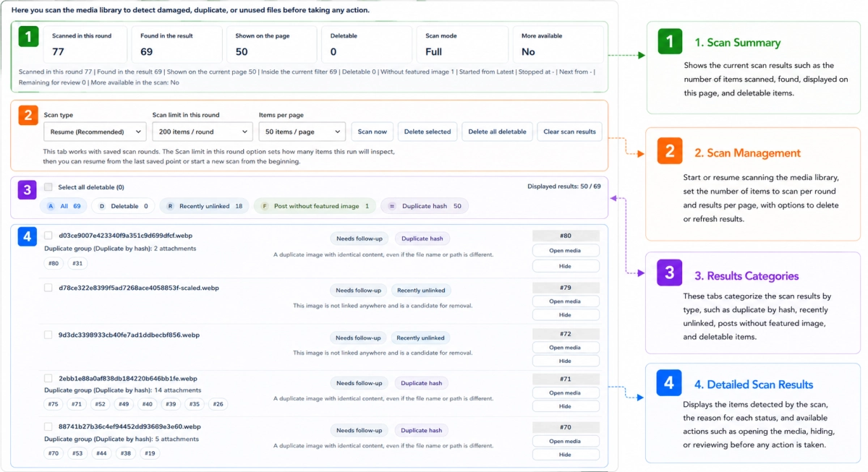Click the #53 attachment chip
This screenshot has width=868, height=472.
77,453
